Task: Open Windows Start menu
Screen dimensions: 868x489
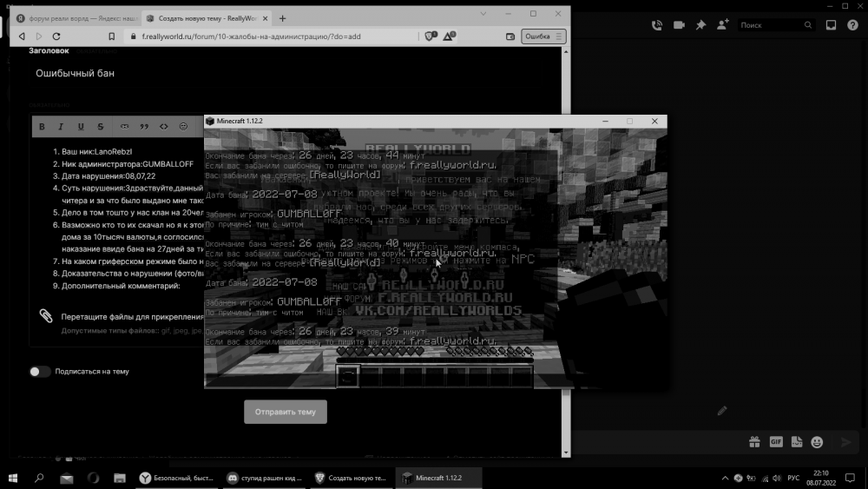Action: (13, 478)
